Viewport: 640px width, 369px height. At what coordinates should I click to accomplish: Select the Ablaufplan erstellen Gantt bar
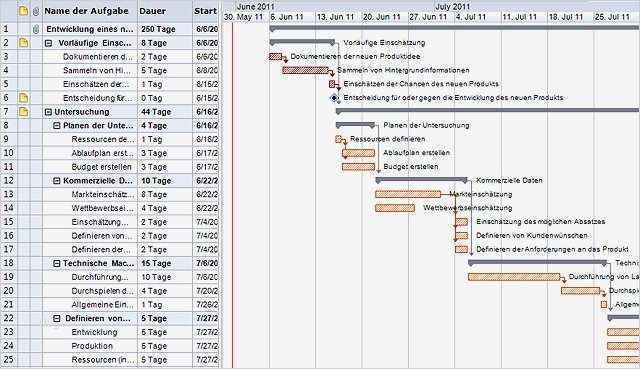point(358,153)
